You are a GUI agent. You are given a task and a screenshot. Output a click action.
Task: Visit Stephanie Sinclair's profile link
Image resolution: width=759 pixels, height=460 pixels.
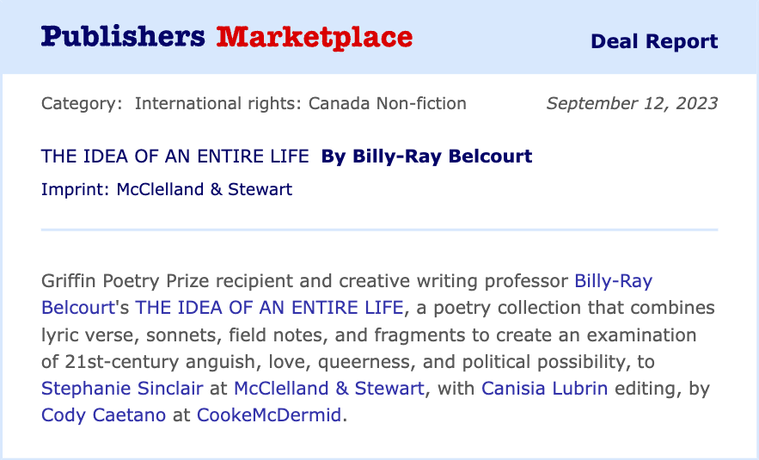tap(122, 388)
